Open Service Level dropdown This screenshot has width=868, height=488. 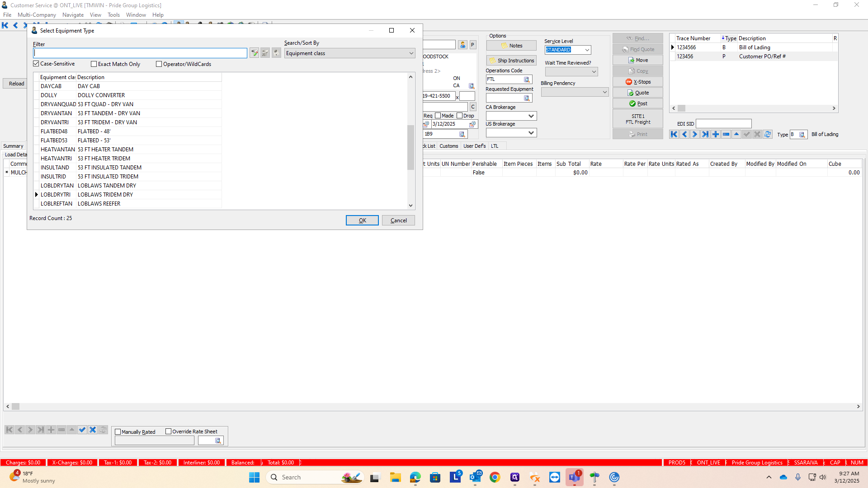pyautogui.click(x=587, y=50)
